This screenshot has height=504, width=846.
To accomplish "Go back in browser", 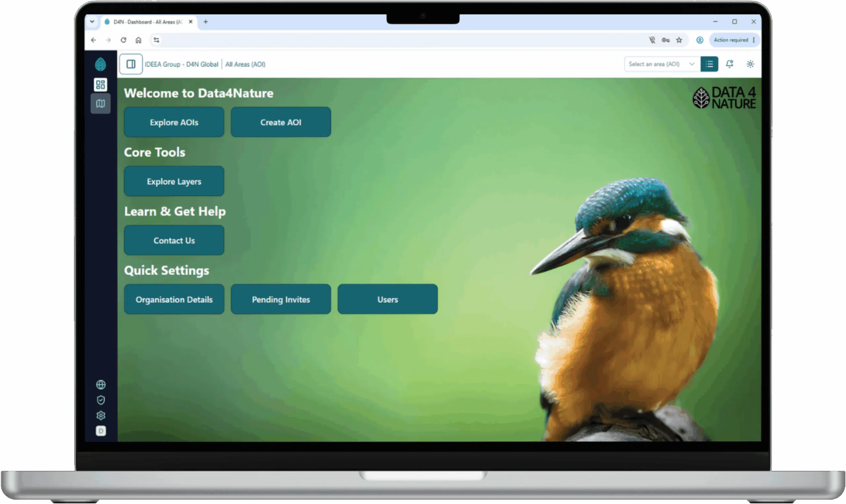I will (x=94, y=40).
